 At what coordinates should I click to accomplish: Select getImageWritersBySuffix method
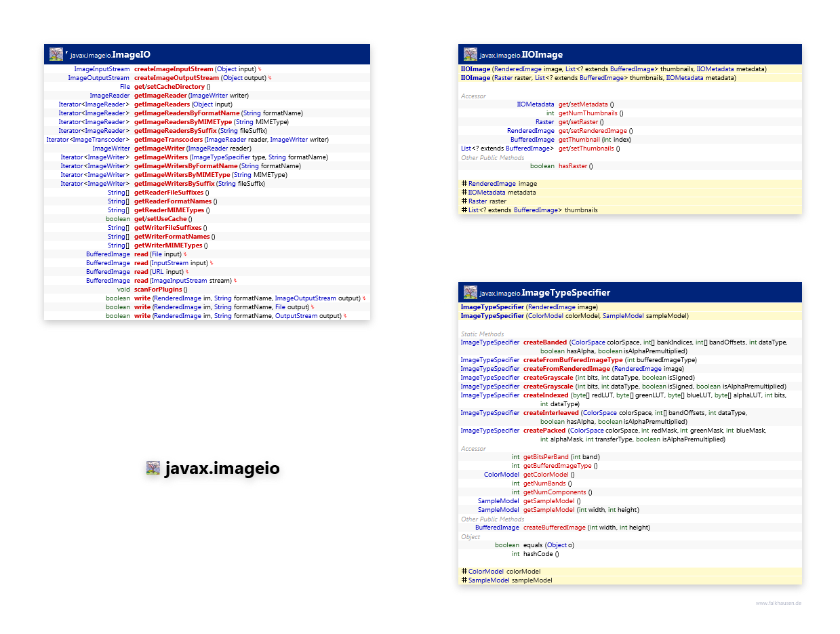tap(174, 184)
